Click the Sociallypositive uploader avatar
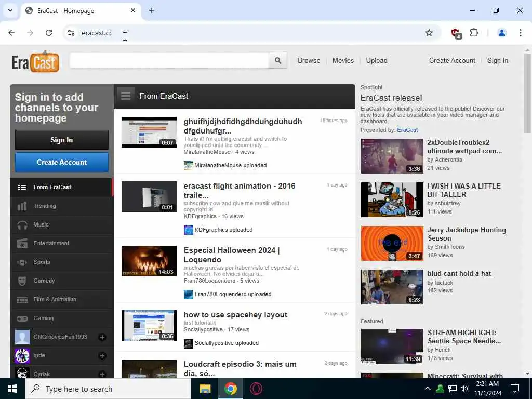Viewport: 532px width, 399px height. (x=188, y=343)
